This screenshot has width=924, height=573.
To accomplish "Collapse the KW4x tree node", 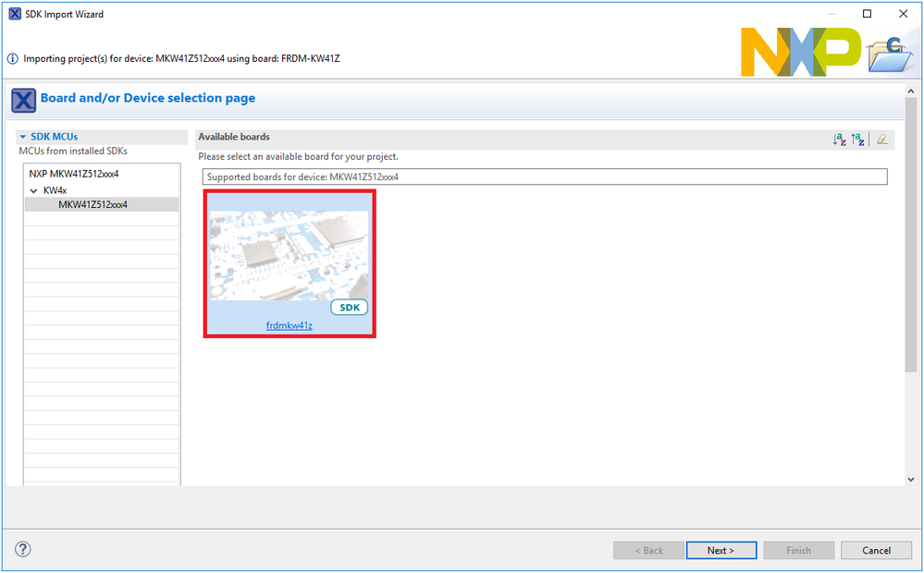I will coord(33,190).
